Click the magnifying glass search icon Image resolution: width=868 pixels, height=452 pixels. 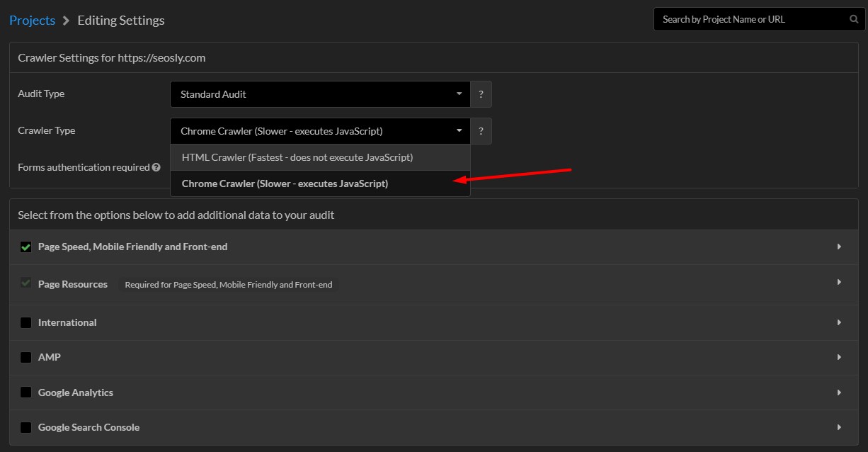coord(854,19)
